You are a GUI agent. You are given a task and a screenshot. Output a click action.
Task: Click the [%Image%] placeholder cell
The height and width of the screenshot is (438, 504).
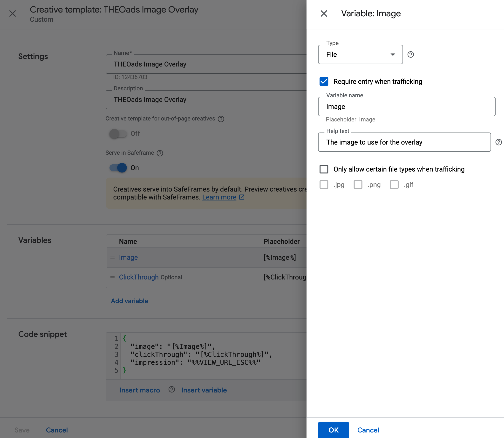coord(280,257)
